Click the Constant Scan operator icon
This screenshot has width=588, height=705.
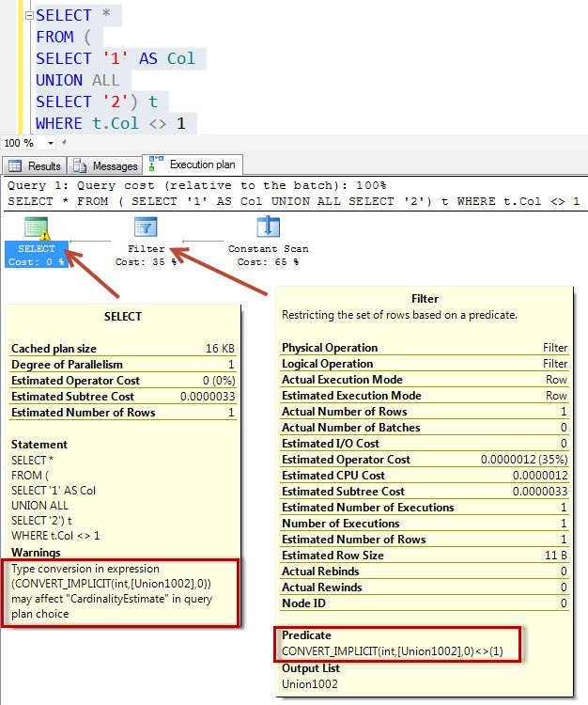pyautogui.click(x=269, y=227)
